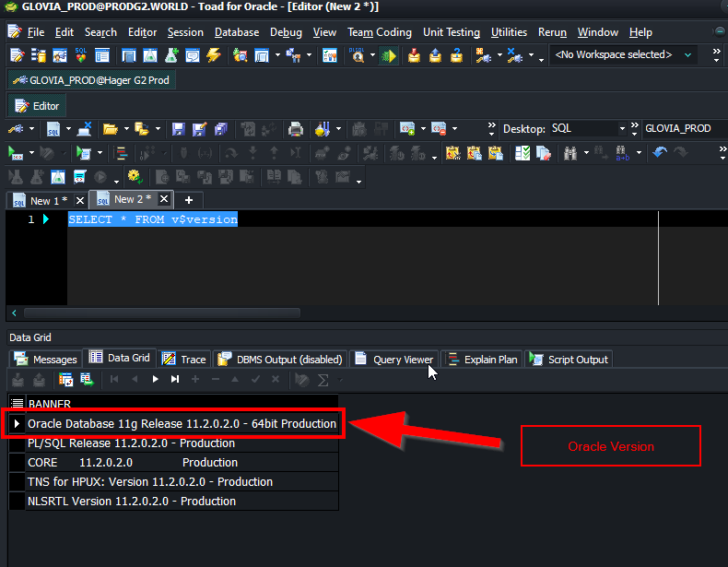Open the workspace selection dropdown
This screenshot has width=728, height=567.
coord(687,54)
